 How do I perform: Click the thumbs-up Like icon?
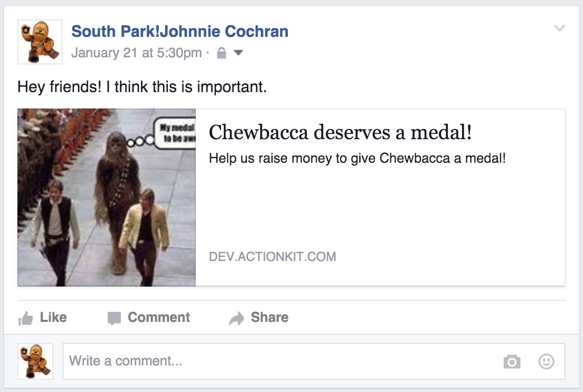(26, 318)
